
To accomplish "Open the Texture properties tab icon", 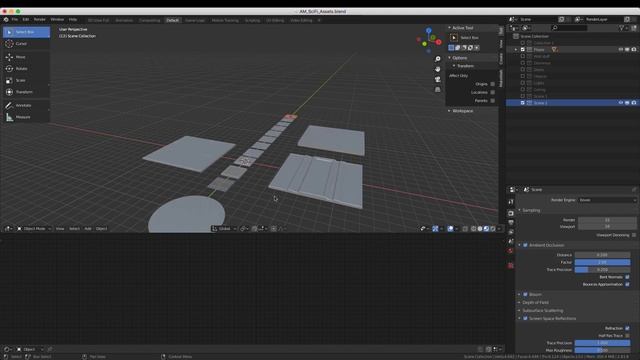I will [511, 265].
